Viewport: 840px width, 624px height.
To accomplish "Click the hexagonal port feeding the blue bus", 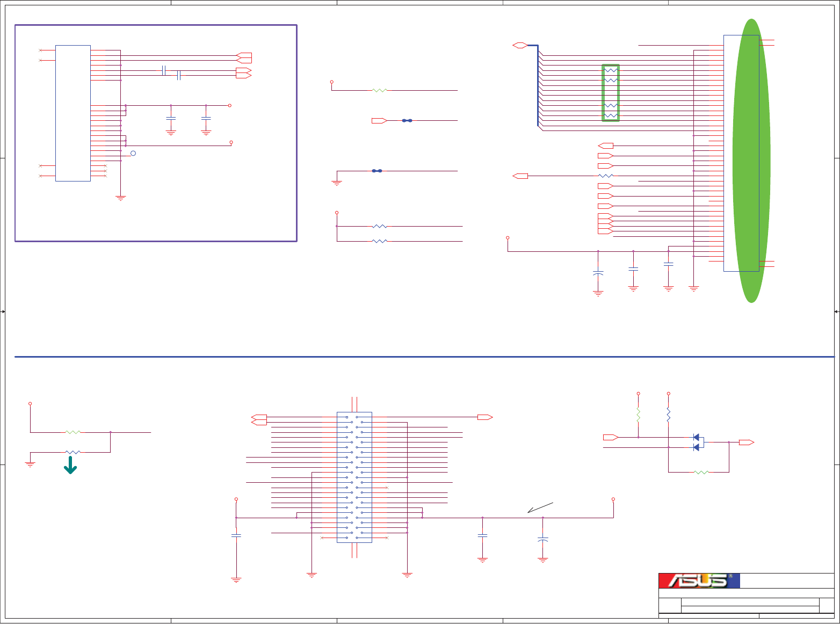I will [520, 45].
